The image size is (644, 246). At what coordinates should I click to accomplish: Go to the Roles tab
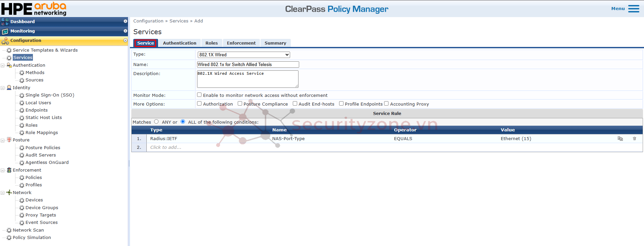pyautogui.click(x=212, y=43)
